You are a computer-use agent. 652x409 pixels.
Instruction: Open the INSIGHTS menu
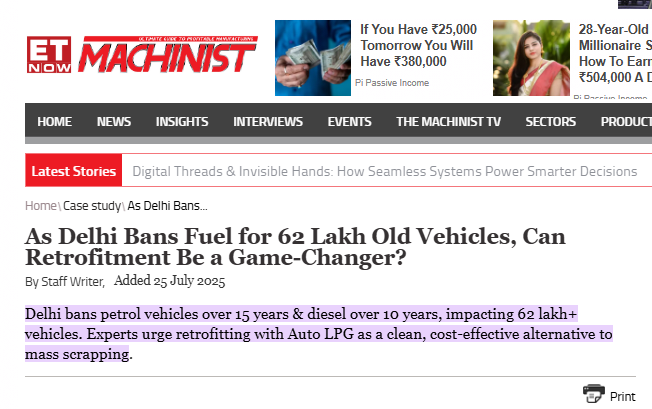(x=182, y=122)
